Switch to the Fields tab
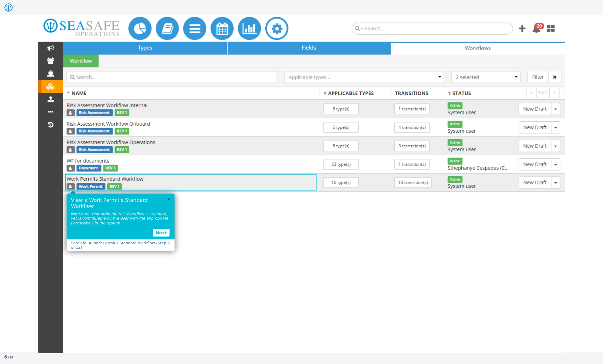 pyautogui.click(x=309, y=48)
